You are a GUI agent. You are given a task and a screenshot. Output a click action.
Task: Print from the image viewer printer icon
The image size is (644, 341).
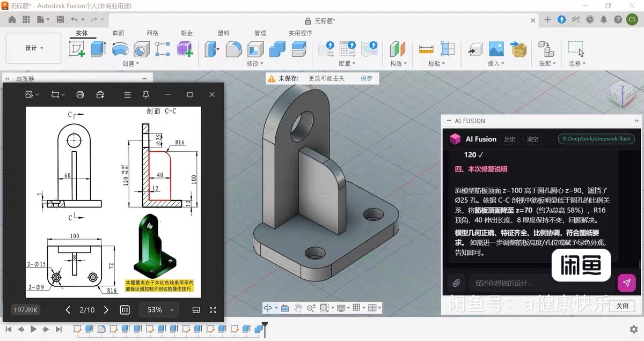pos(80,94)
